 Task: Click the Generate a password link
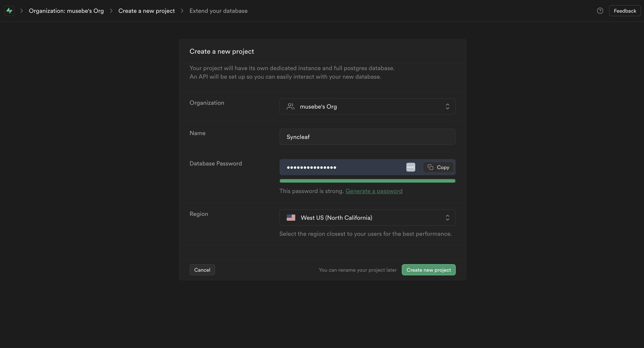point(374,191)
